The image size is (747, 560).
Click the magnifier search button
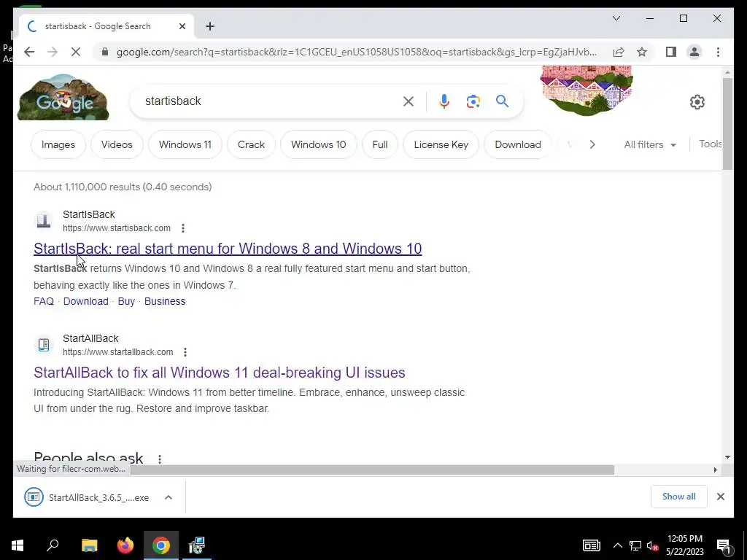pyautogui.click(x=502, y=101)
